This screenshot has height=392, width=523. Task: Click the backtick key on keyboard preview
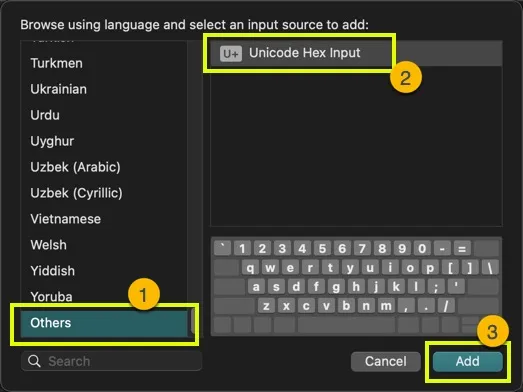222,249
